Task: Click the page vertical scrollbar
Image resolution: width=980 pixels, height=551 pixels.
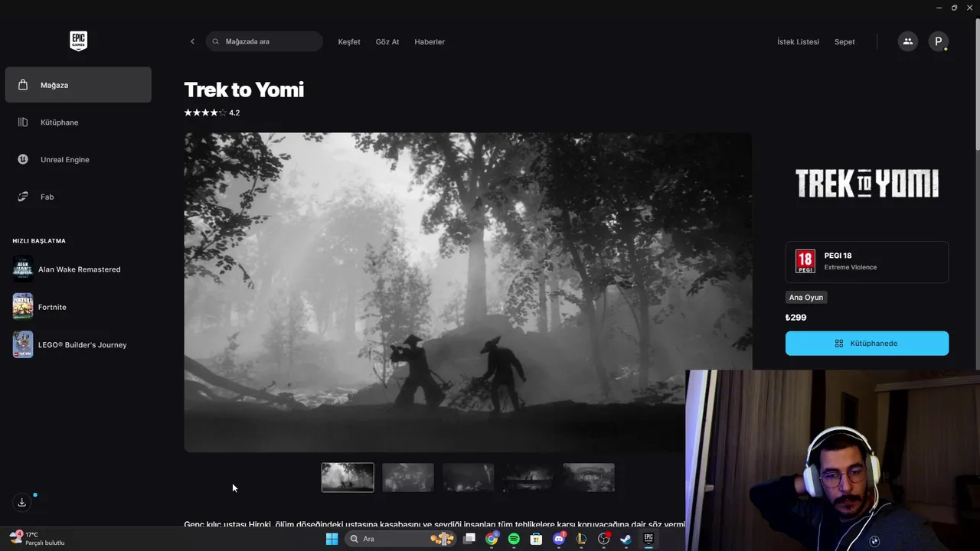Action: click(977, 84)
